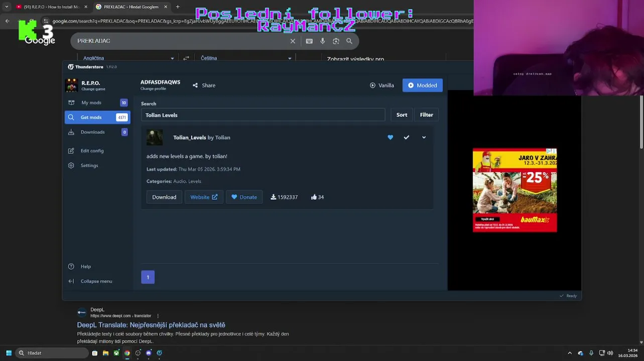The width and height of the screenshot is (644, 361).
Task: Click the R.E.P.O. game icon
Action: coord(71,85)
